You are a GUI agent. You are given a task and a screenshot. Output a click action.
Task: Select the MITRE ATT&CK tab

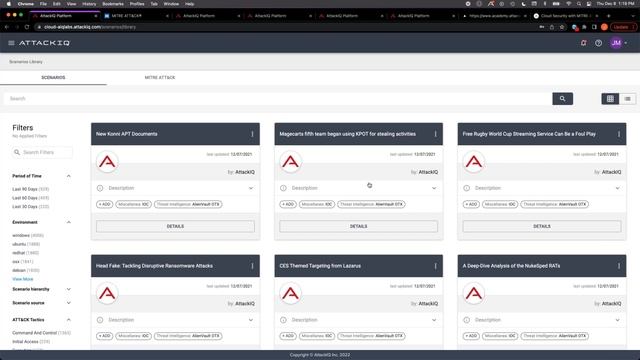click(160, 78)
